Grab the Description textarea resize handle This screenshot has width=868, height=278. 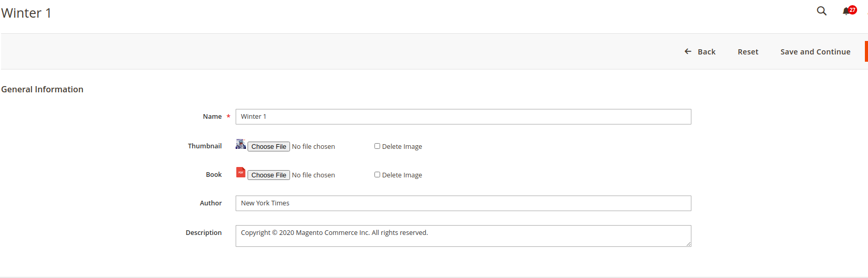(688, 244)
